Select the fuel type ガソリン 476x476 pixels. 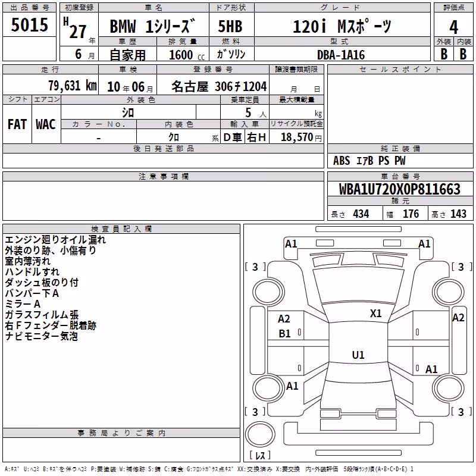point(231,54)
